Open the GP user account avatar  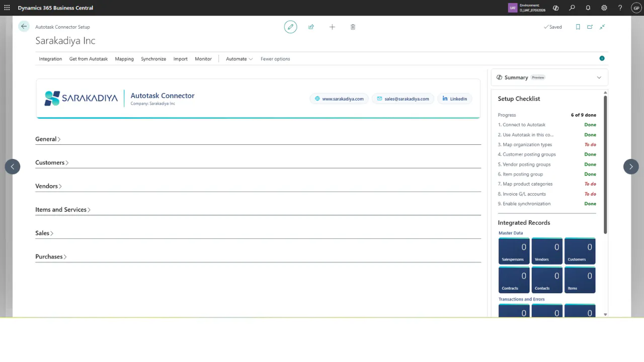[636, 8]
